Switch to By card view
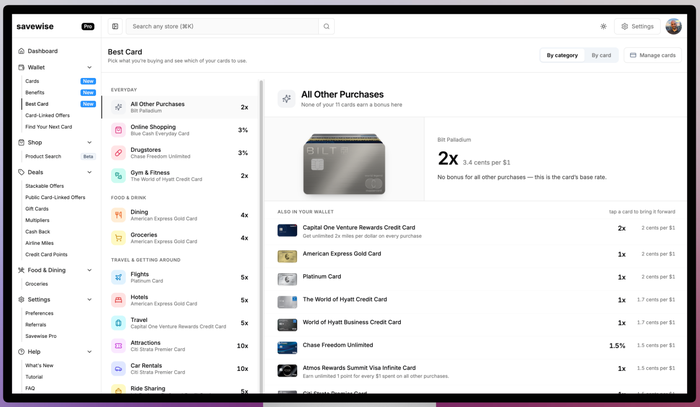Viewport: 700px width, 407px height. point(601,55)
